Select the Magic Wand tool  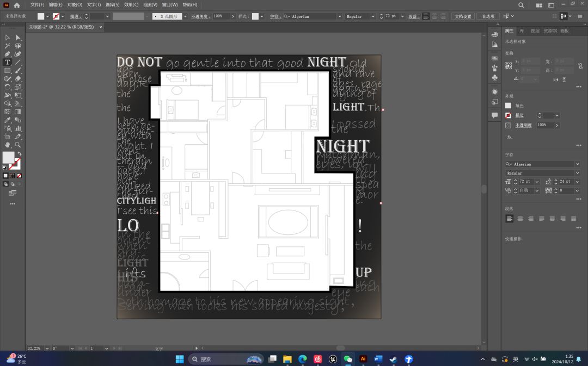(7, 46)
